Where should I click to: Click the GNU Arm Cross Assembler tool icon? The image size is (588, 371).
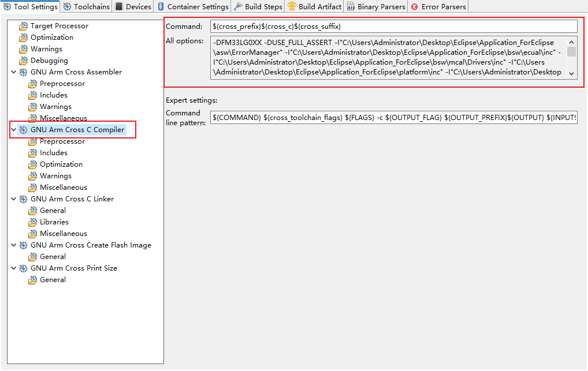(23, 72)
